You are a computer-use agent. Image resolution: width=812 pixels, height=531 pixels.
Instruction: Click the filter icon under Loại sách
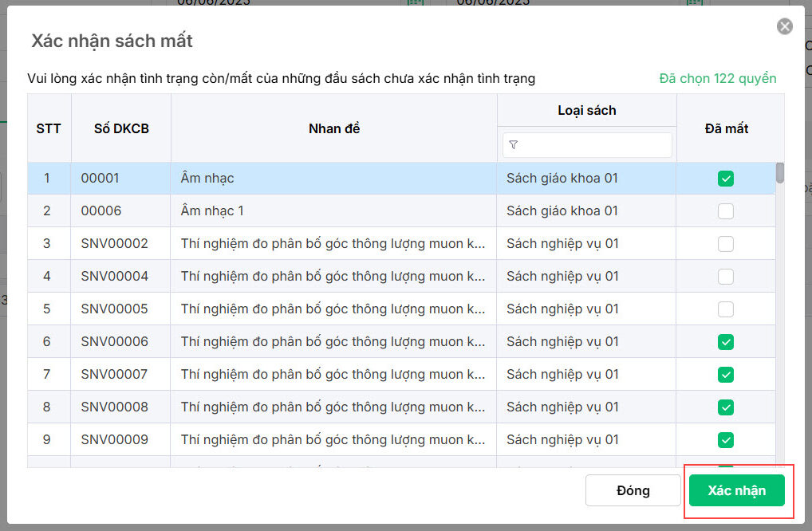[x=514, y=145]
